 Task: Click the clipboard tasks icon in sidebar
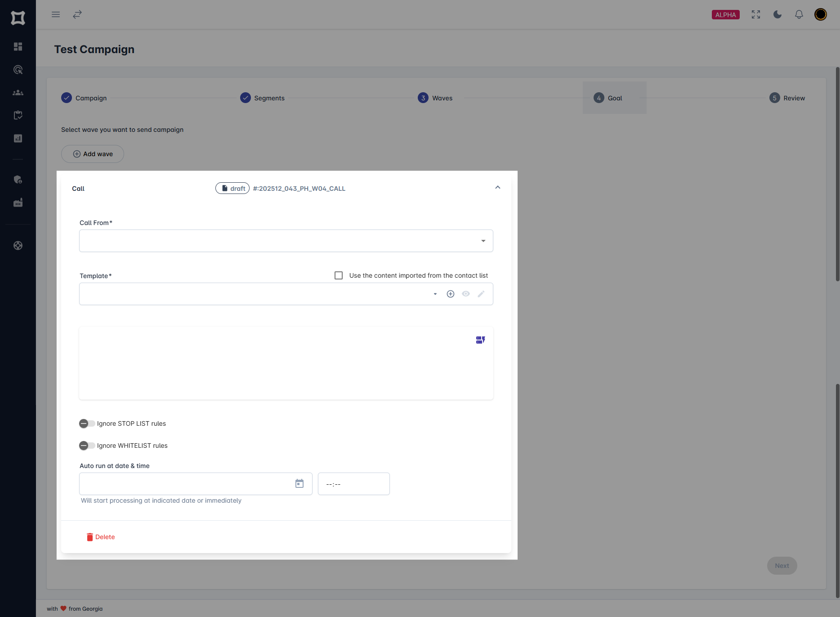[x=18, y=115]
